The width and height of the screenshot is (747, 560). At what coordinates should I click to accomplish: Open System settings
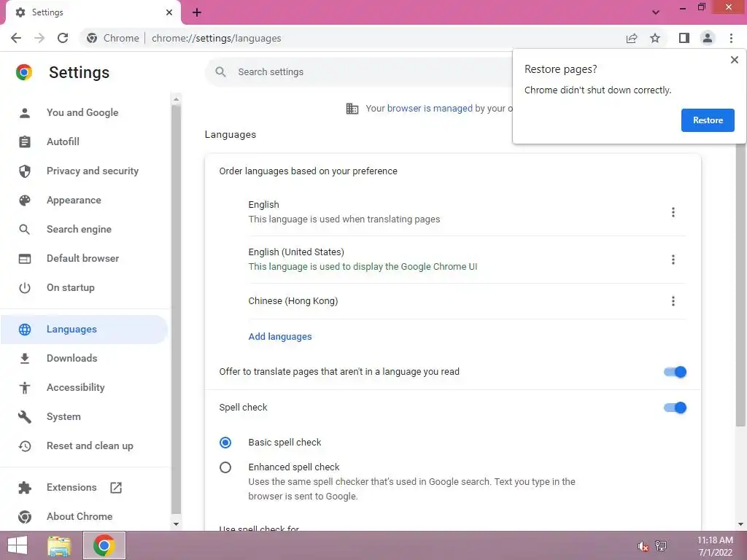coord(64,416)
